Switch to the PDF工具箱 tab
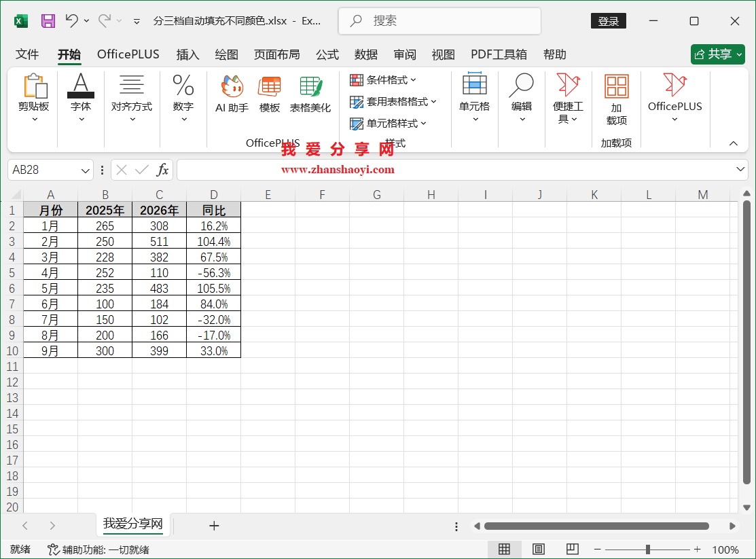 pyautogui.click(x=499, y=54)
